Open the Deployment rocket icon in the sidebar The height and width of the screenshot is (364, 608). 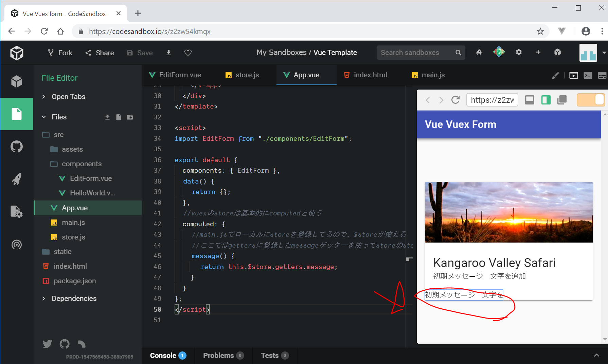pos(16,179)
